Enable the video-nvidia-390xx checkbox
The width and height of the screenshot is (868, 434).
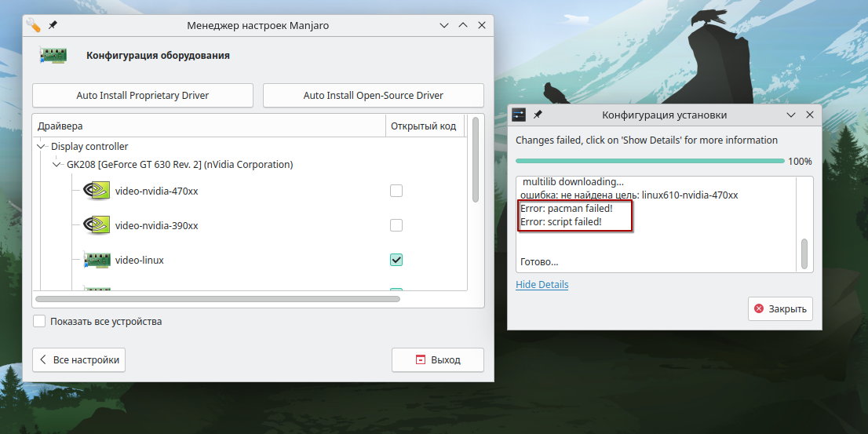(396, 225)
